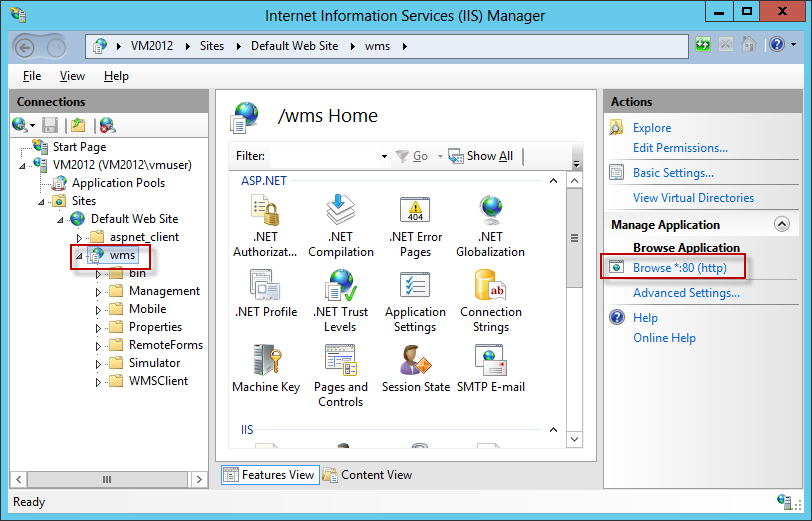This screenshot has height=521, width=812.
Task: Expand the Mobile folder node
Action: (x=98, y=310)
